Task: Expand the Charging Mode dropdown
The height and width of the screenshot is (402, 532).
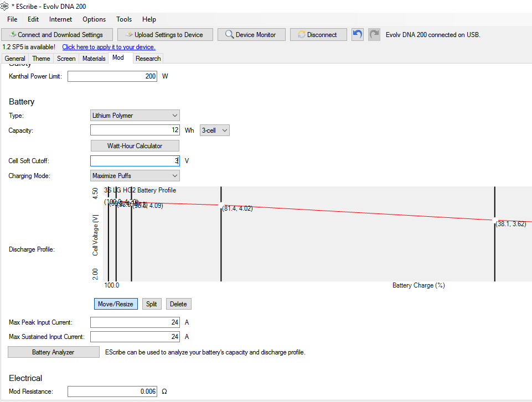Action: [x=135, y=176]
